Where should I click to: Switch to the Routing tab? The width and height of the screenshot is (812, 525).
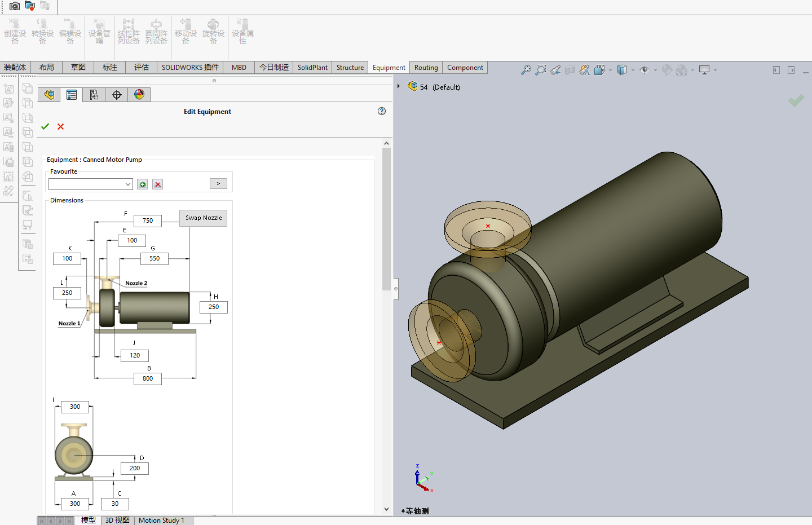click(426, 67)
